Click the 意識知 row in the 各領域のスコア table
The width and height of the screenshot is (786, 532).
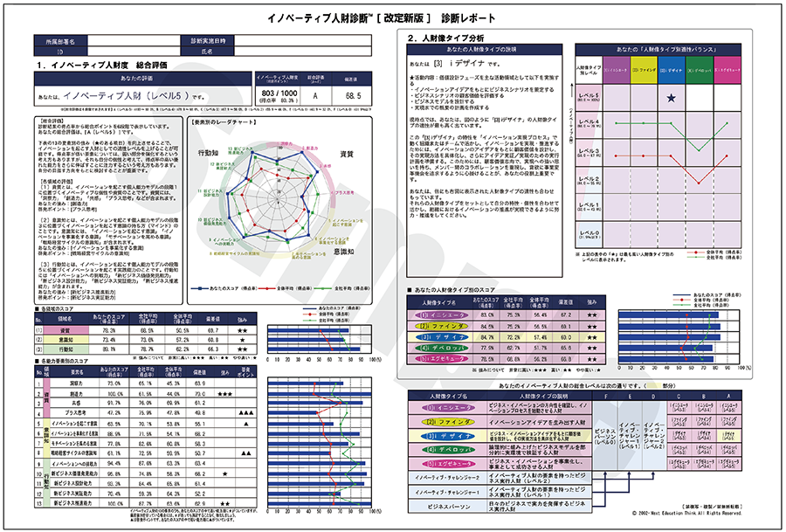[145, 340]
